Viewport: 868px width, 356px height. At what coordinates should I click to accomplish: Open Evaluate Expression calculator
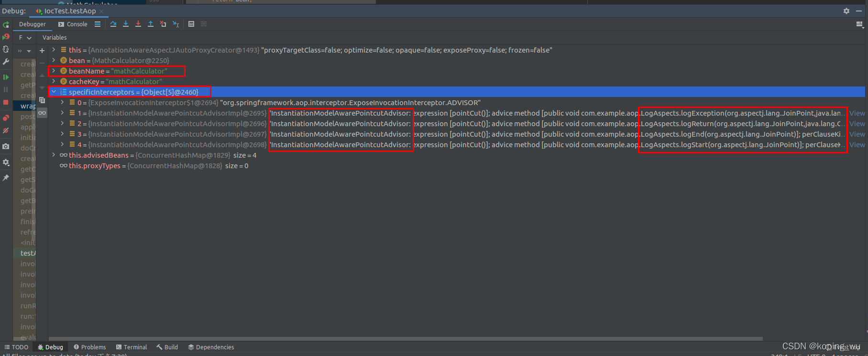click(191, 24)
